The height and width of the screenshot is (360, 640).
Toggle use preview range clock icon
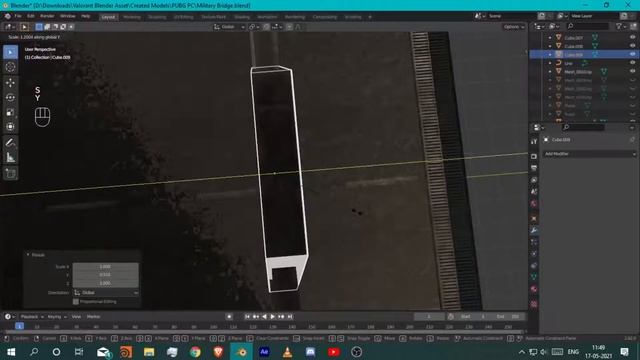point(451,316)
